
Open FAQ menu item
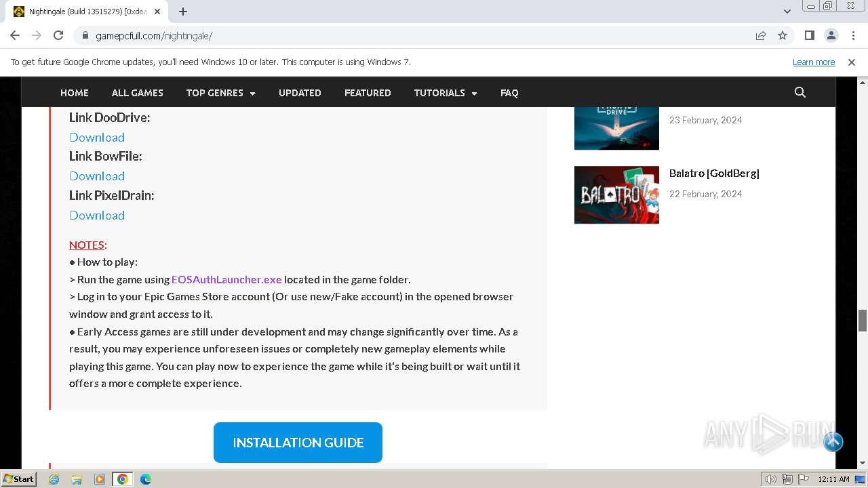point(509,93)
